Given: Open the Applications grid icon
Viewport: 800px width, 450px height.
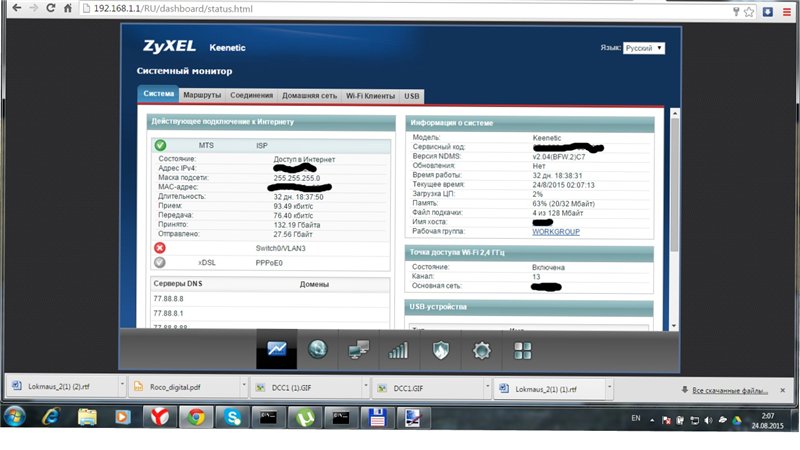Looking at the screenshot, I should pyautogui.click(x=522, y=351).
